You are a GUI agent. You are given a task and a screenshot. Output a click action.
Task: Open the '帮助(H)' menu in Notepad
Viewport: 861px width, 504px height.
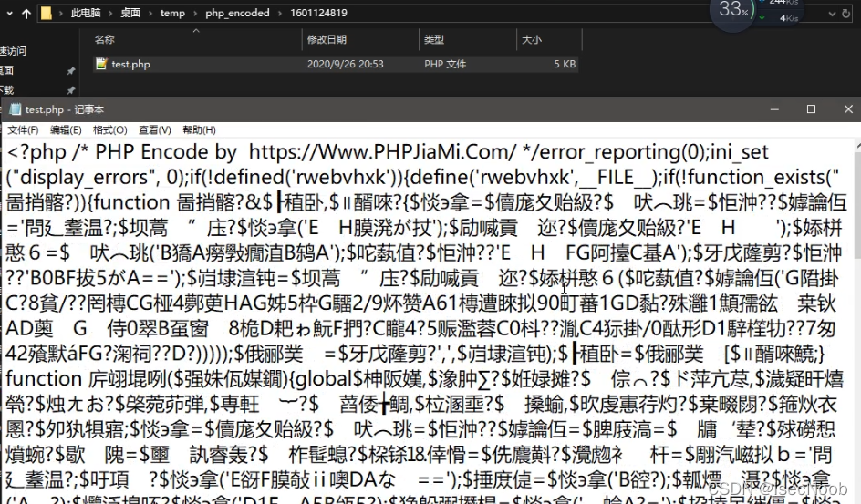tap(199, 130)
